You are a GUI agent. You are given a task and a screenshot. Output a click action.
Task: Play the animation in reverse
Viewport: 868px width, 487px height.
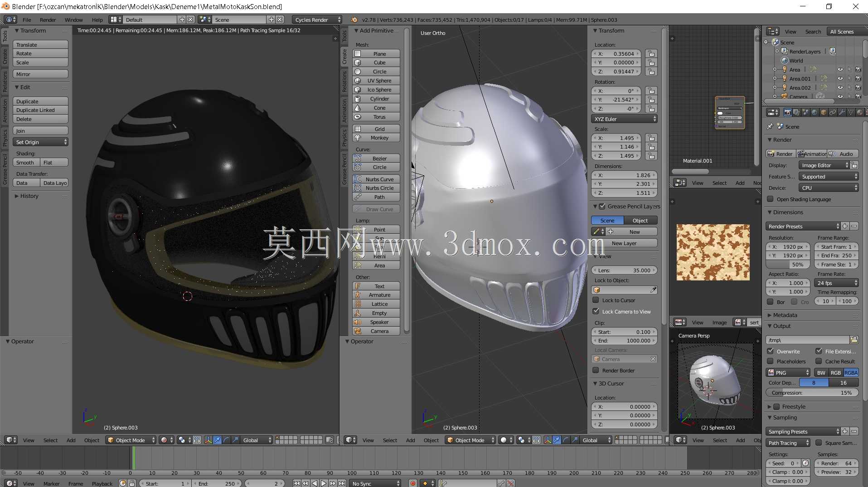[x=315, y=483]
